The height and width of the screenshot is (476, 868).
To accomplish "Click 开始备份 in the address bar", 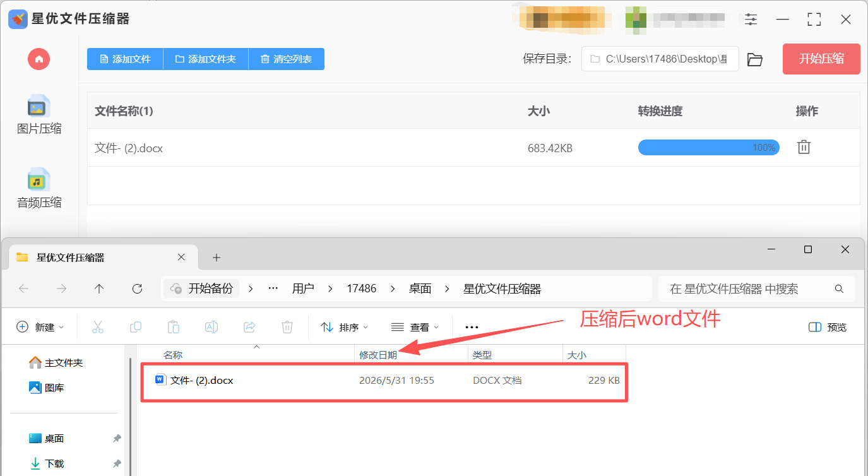I will [202, 289].
